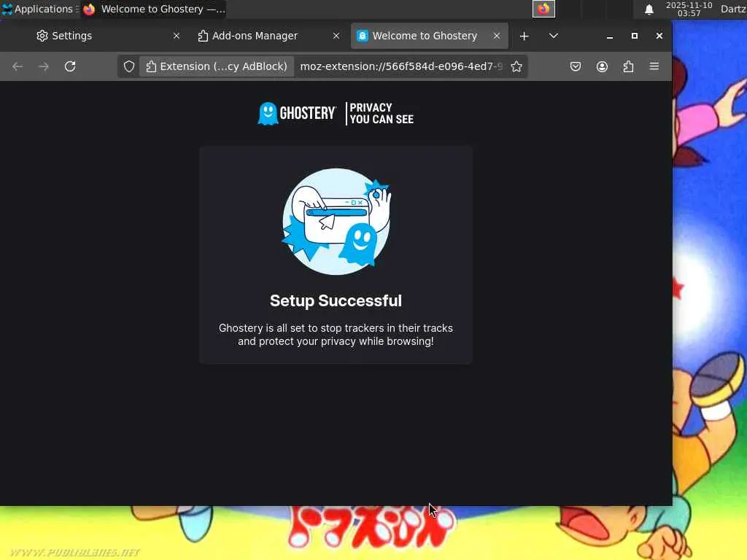The height and width of the screenshot is (560, 747).
Task: Open the Firefox hamburger application menu
Action: (654, 66)
